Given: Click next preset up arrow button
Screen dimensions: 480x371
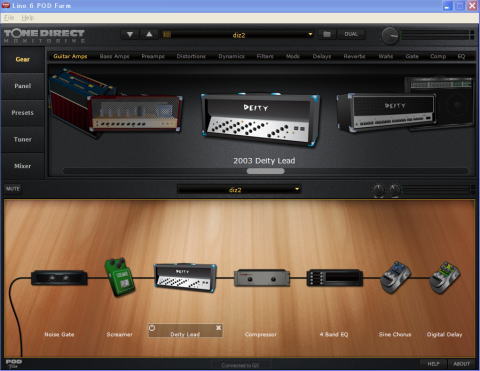Looking at the screenshot, I should click(149, 34).
